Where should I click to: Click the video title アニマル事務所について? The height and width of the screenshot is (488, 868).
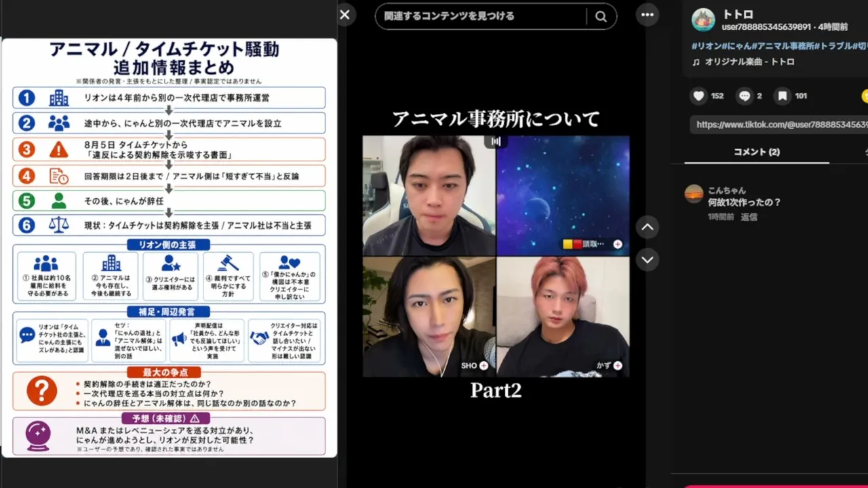[496, 119]
